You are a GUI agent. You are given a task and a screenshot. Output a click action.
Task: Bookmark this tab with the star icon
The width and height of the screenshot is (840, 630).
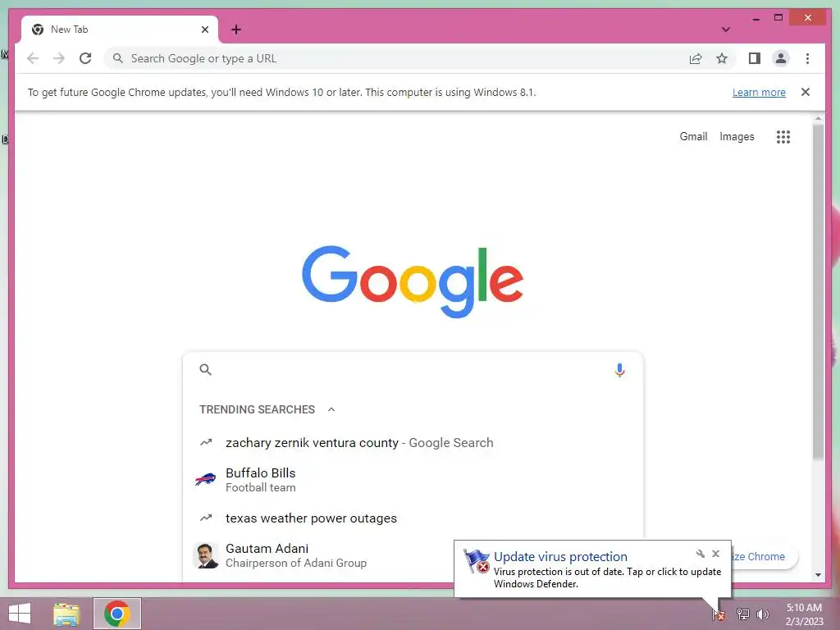click(722, 58)
